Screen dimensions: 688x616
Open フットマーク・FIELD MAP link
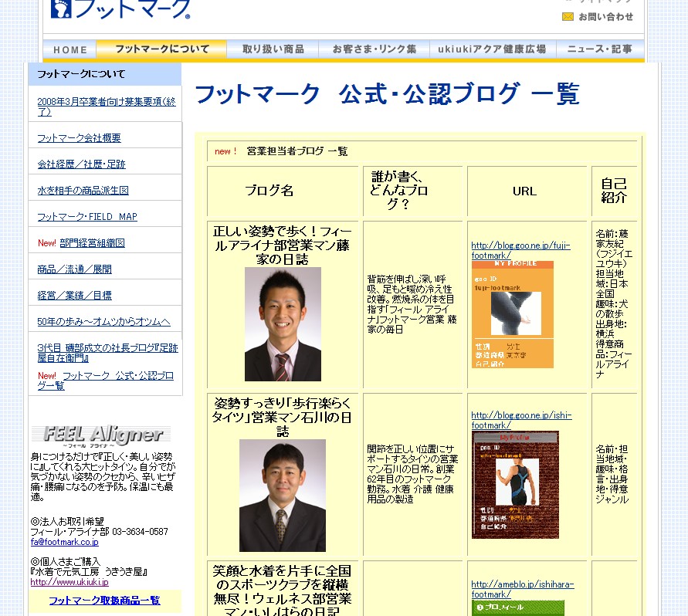point(87,217)
